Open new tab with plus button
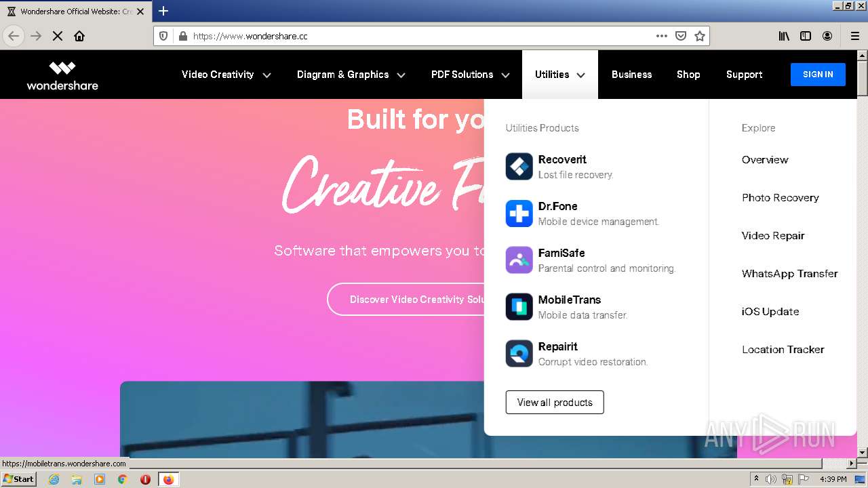Viewport: 868px width, 488px height. tap(163, 11)
